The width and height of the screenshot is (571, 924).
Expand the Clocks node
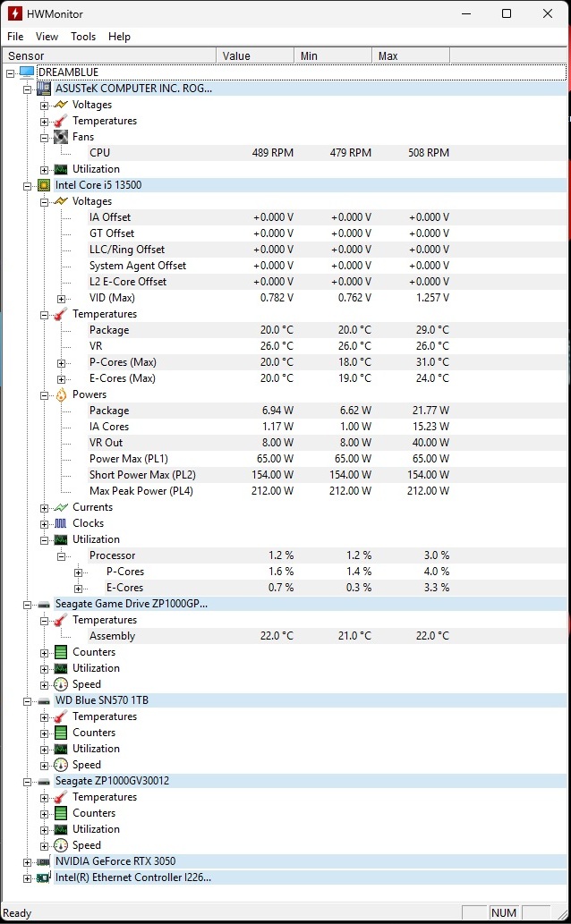coord(44,524)
